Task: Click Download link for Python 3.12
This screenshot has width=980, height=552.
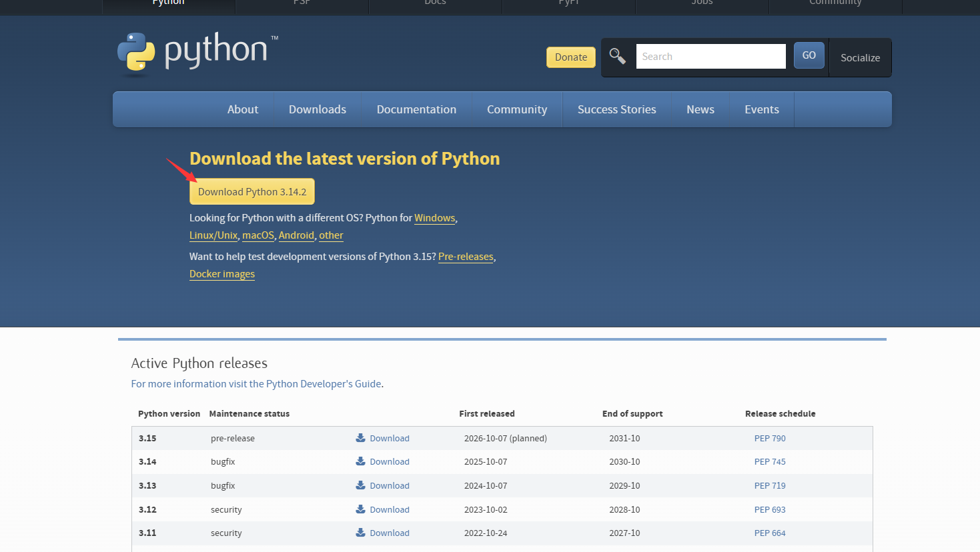Action: pyautogui.click(x=390, y=509)
